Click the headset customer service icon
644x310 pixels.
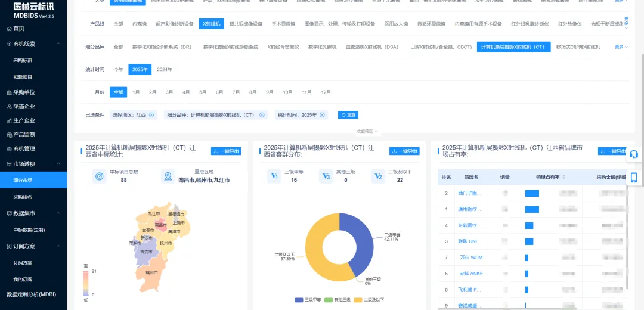[634, 154]
